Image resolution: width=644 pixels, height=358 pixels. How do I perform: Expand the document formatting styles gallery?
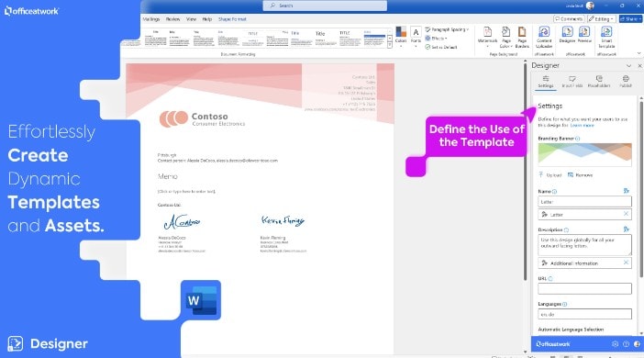click(390, 46)
